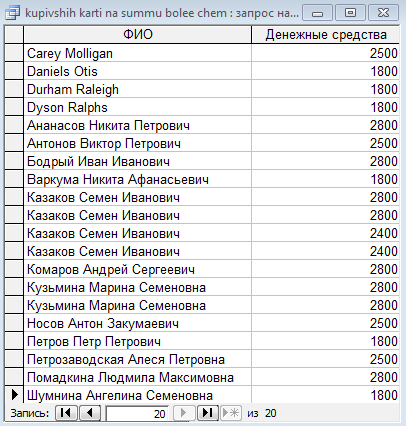Click the Dyson Ralphs cell
Image resolution: width=406 pixels, height=426 pixels.
pos(137,107)
